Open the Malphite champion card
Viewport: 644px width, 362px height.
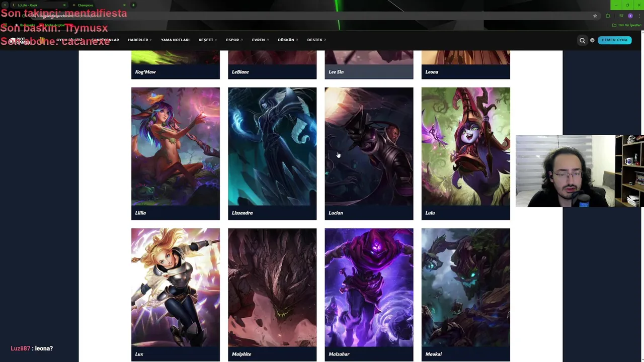pyautogui.click(x=272, y=295)
